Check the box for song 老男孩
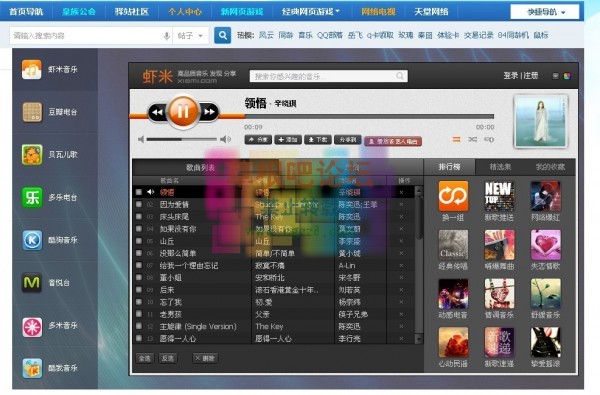Viewport: 600px width, 395px height. click(139, 314)
